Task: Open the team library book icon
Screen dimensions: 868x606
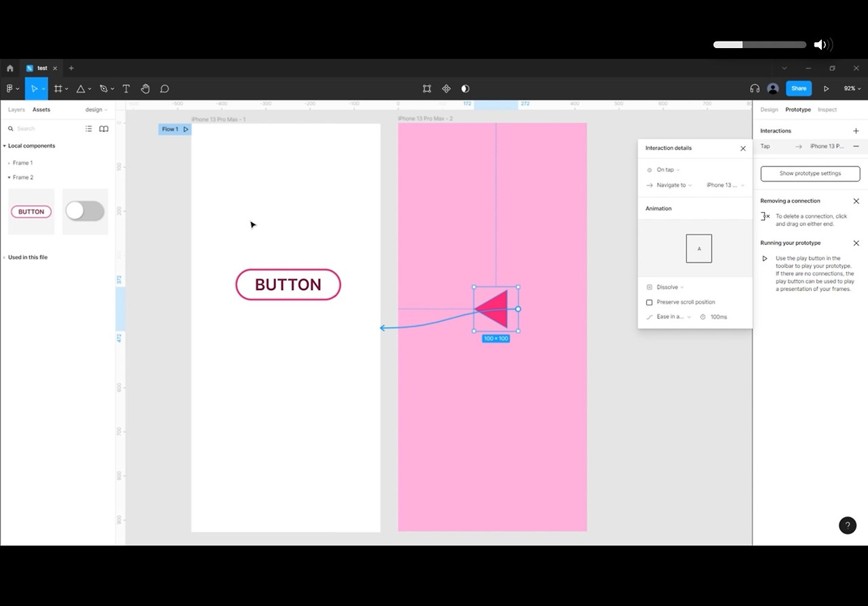Action: point(104,129)
